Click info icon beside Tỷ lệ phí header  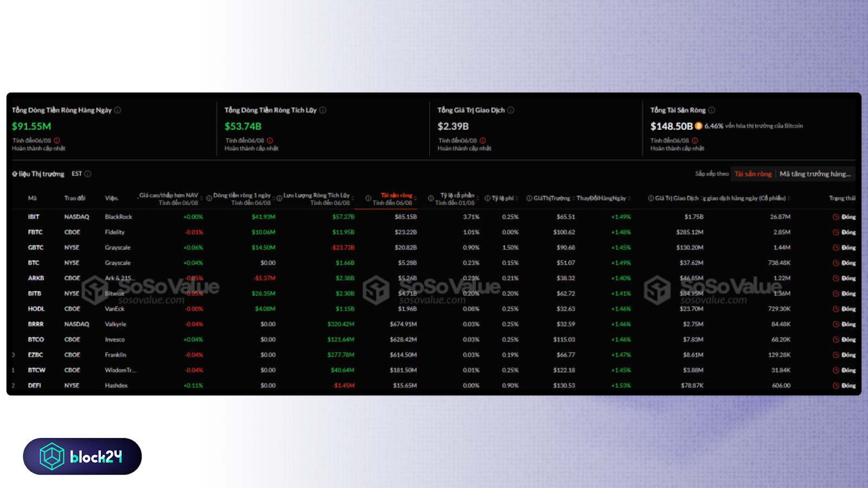pyautogui.click(x=487, y=198)
